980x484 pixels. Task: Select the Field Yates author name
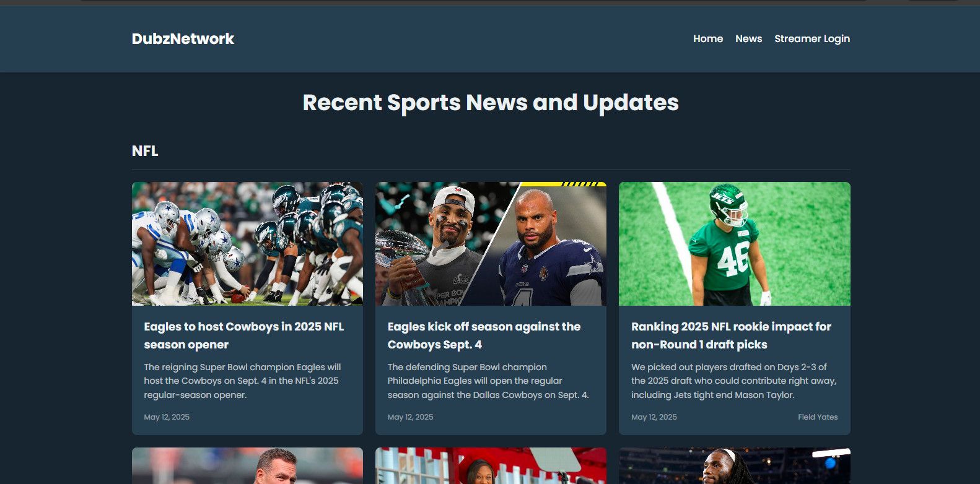coord(818,417)
